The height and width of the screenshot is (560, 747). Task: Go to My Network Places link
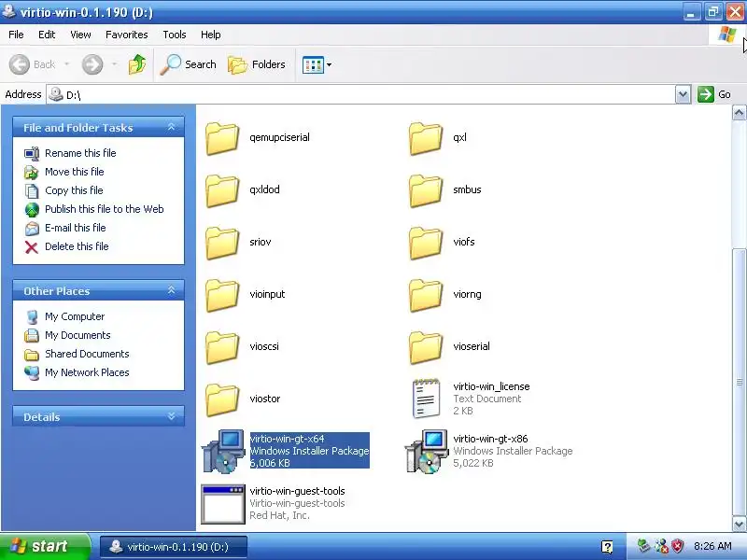tap(77, 372)
